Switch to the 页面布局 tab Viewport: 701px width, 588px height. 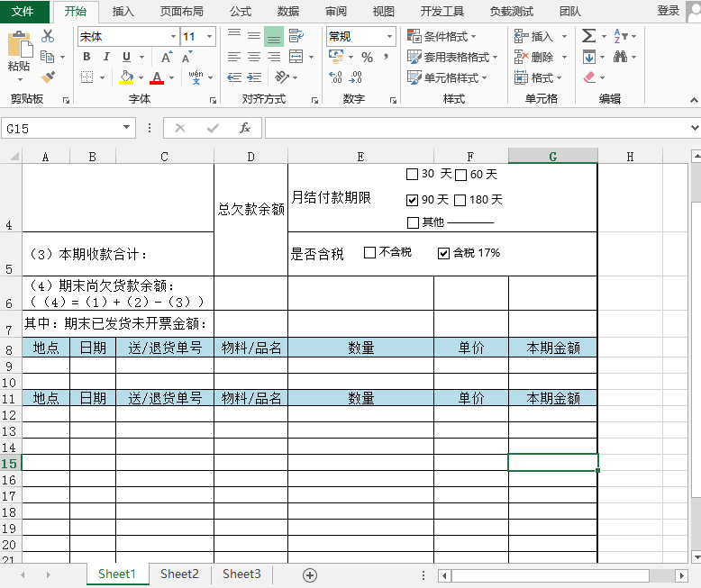pyautogui.click(x=182, y=11)
